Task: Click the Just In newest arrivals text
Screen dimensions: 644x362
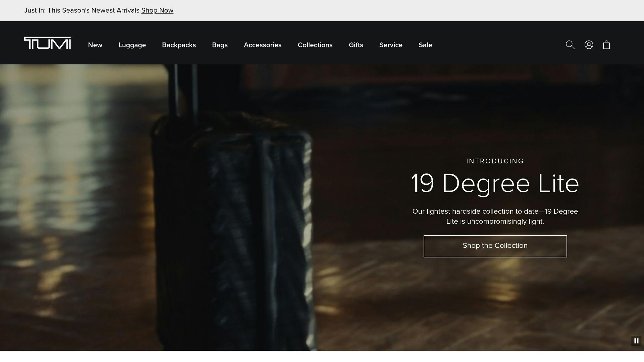Action: 82,10
